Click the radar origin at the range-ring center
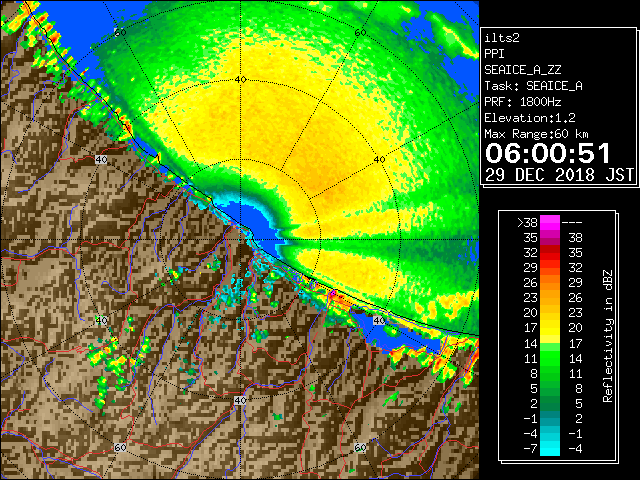Viewport: 640px width, 480px height. (x=240, y=240)
